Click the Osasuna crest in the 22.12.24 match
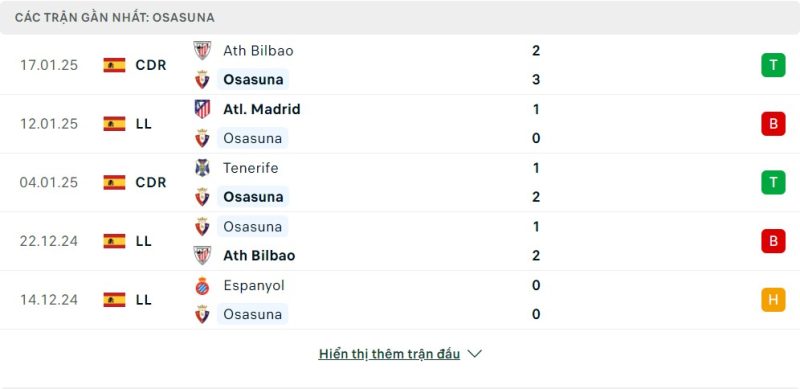Screen dimensions: 800x389 coord(202,226)
